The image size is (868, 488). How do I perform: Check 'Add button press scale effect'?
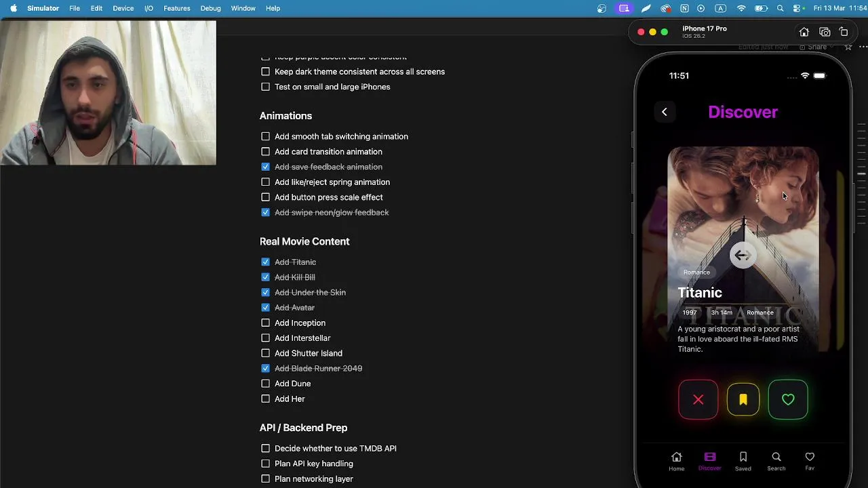pos(265,197)
